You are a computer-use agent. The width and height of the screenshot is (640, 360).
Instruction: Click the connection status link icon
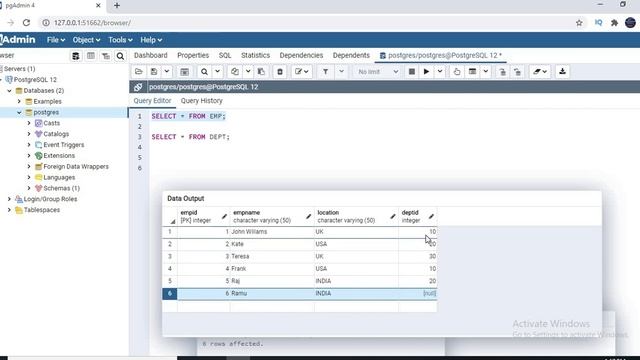(138, 87)
